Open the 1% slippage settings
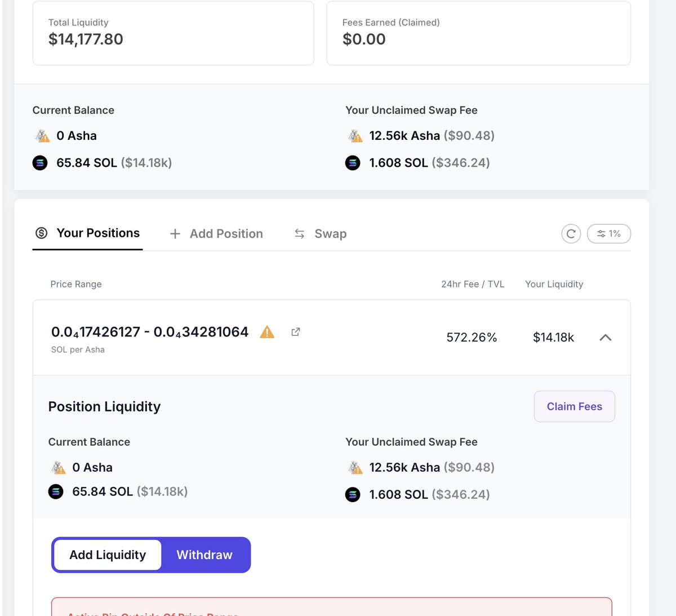This screenshot has width=676, height=616. (609, 234)
